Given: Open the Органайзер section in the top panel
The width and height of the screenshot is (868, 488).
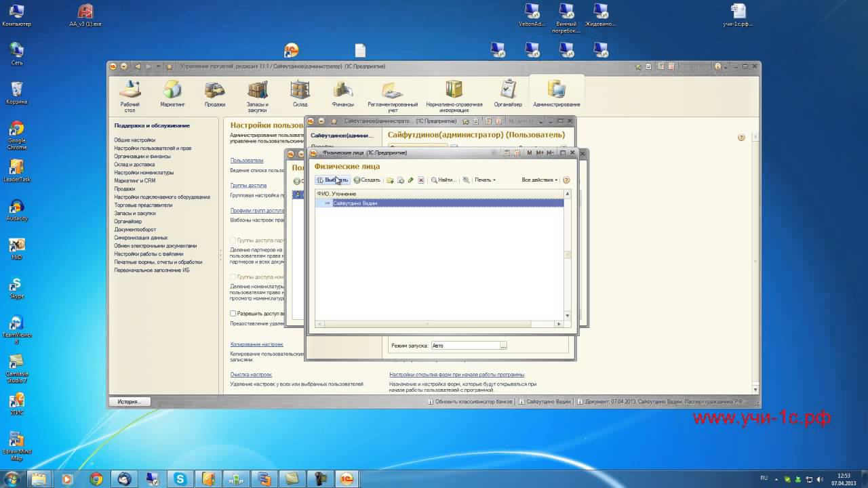Looking at the screenshot, I should pyautogui.click(x=508, y=94).
